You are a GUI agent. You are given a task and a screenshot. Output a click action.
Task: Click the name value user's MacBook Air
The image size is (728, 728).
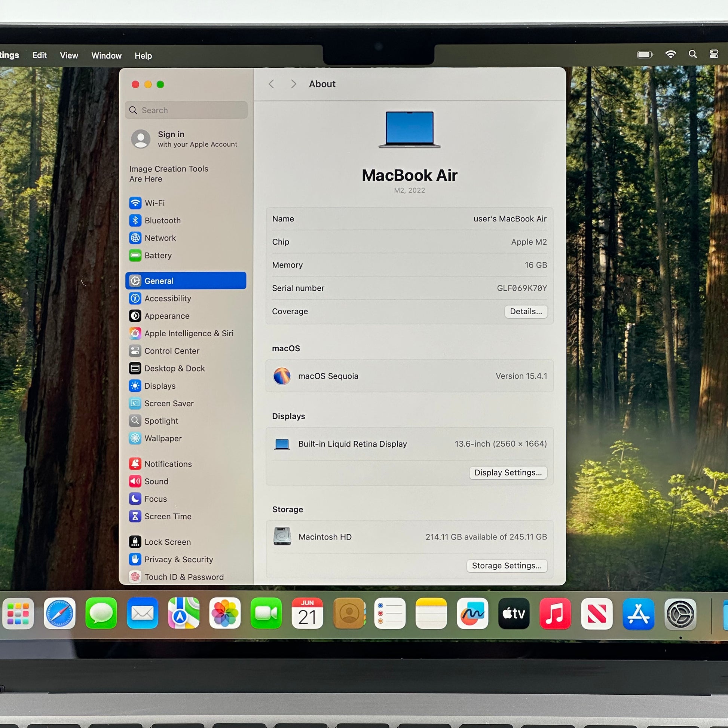(510, 219)
